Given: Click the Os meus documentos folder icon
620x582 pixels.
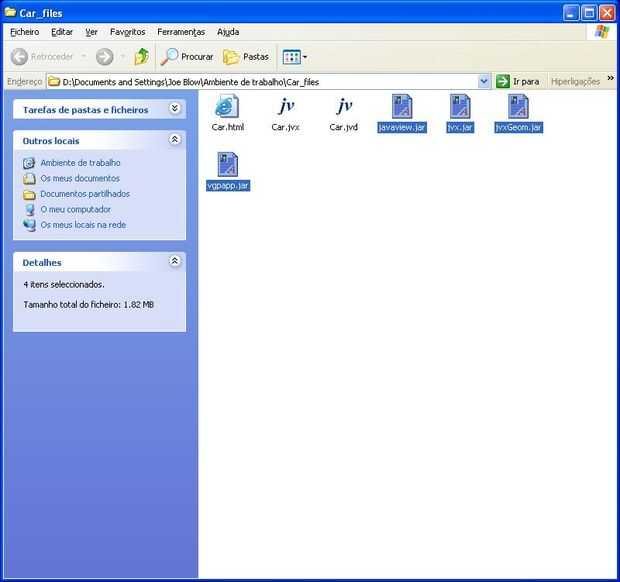Looking at the screenshot, I should tap(29, 179).
